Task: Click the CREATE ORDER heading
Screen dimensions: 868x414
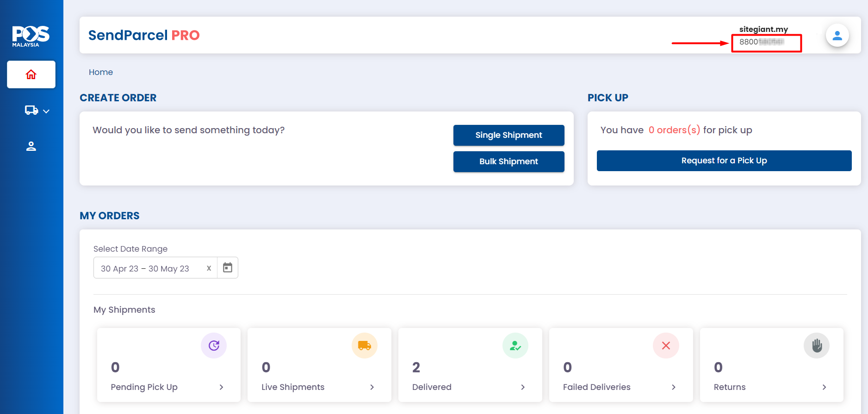Action: point(118,98)
